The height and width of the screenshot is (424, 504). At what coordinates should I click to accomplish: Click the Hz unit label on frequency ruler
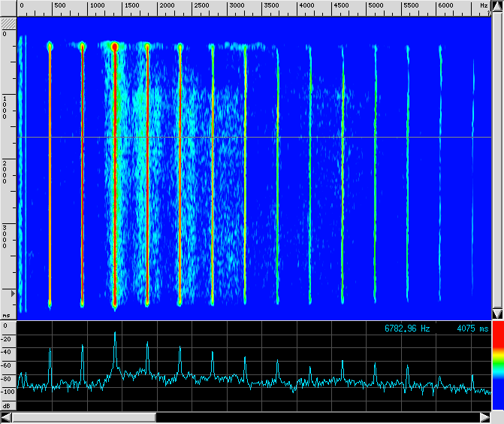click(x=483, y=6)
